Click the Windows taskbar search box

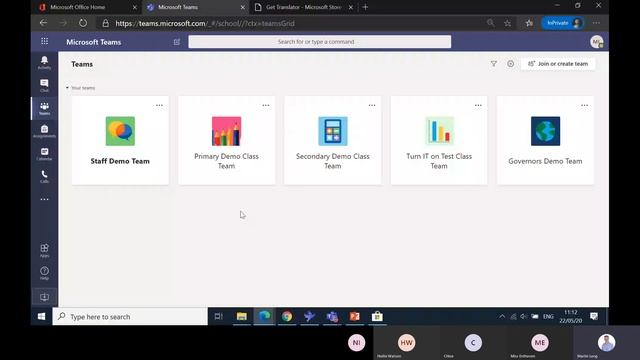(130, 316)
